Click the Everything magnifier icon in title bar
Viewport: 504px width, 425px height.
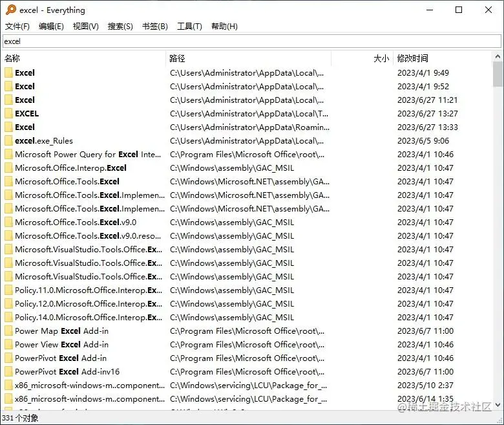click(10, 10)
